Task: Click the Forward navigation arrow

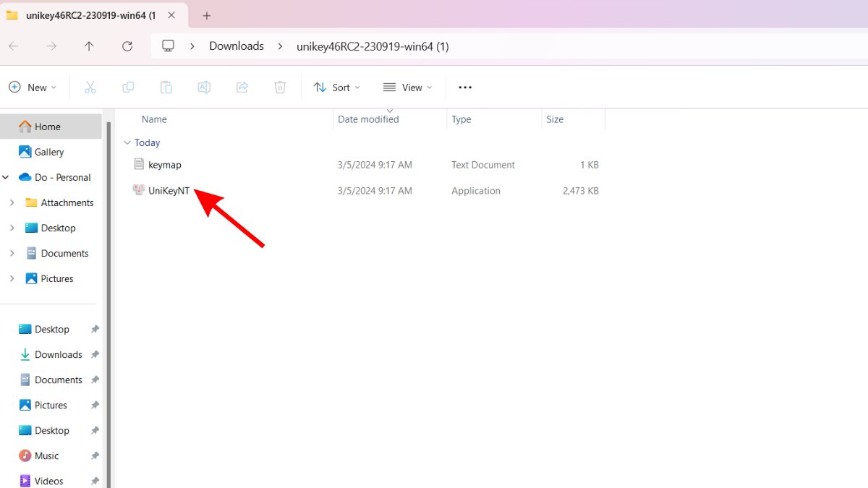Action: (x=51, y=46)
